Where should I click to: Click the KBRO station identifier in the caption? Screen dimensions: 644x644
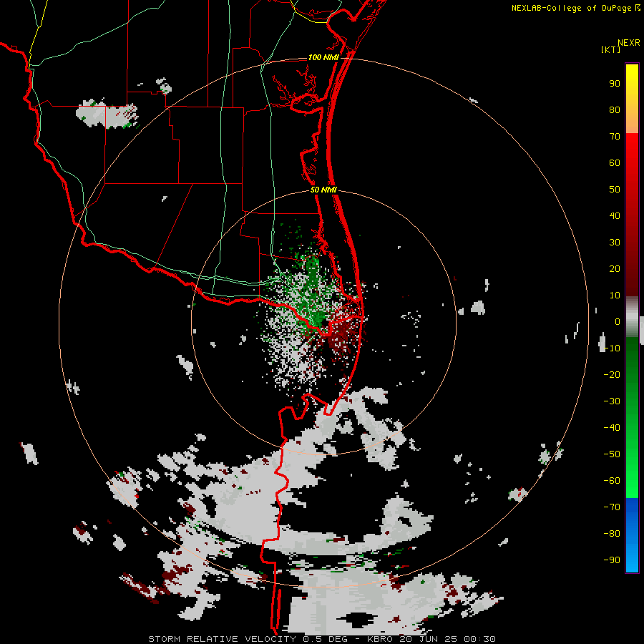click(x=381, y=639)
